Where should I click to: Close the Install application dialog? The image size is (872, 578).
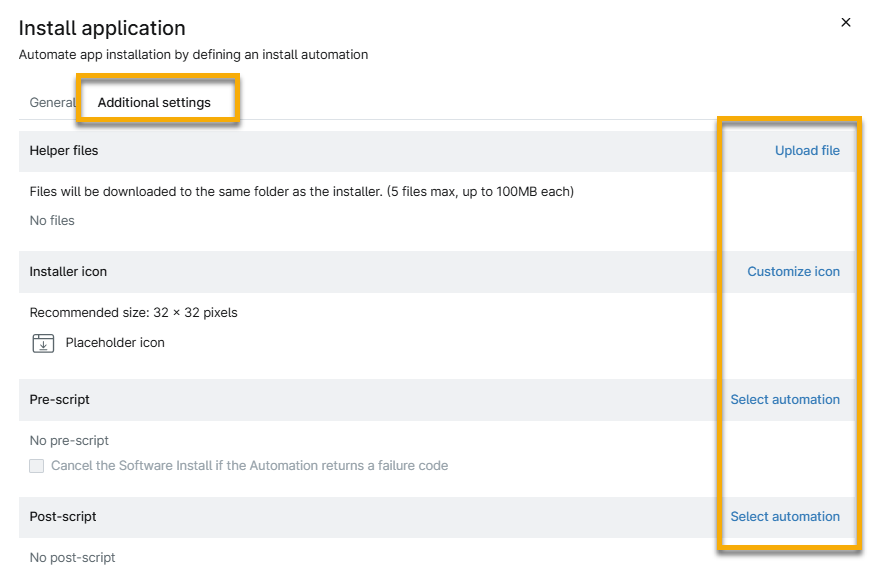tap(845, 22)
